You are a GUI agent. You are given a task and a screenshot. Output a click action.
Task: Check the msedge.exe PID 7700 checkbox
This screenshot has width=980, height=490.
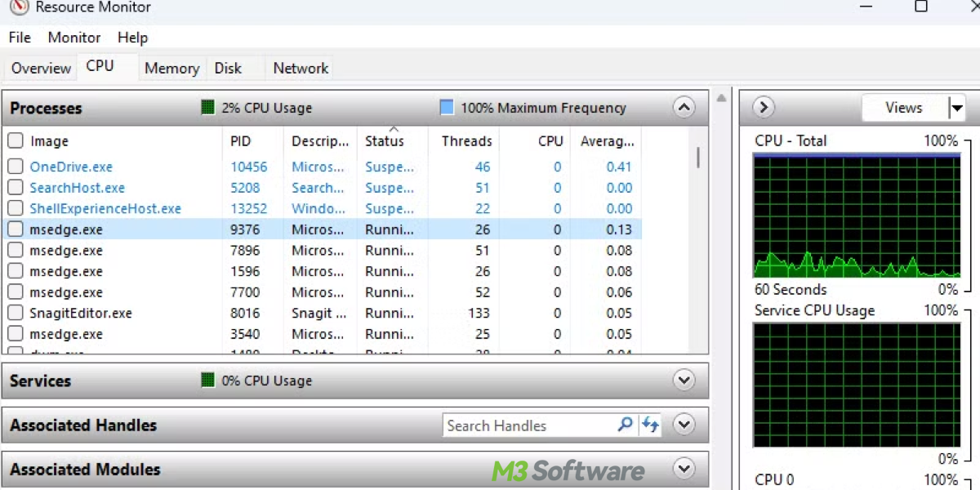coord(15,292)
